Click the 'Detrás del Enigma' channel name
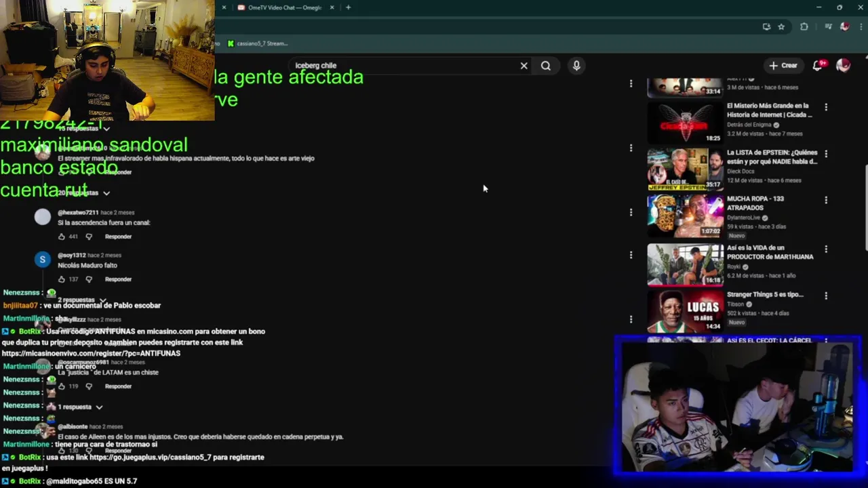The height and width of the screenshot is (488, 868). [x=750, y=125]
